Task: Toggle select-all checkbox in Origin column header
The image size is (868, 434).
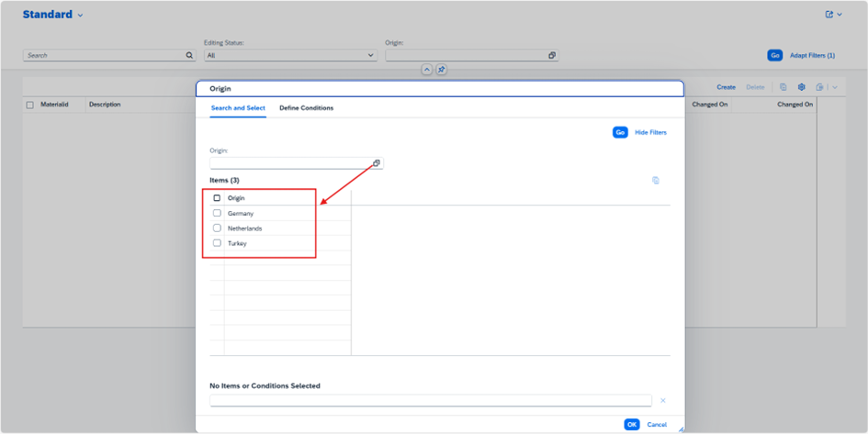Action: (x=217, y=198)
